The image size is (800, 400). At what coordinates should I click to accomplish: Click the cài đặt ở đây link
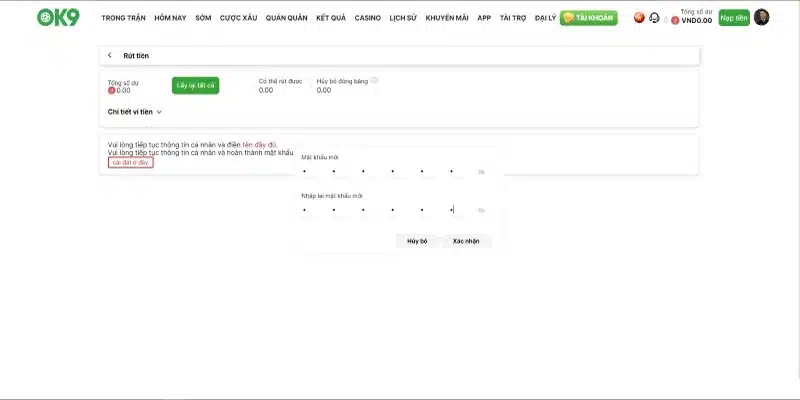(x=131, y=162)
